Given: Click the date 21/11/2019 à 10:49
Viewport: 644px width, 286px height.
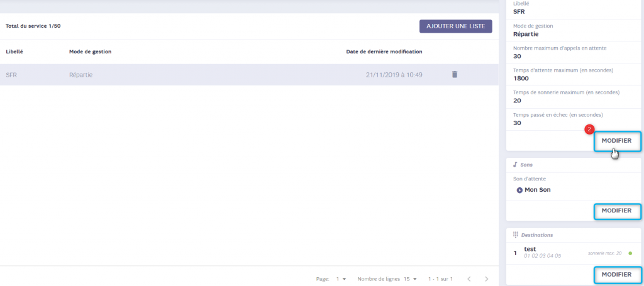Looking at the screenshot, I should coord(394,75).
